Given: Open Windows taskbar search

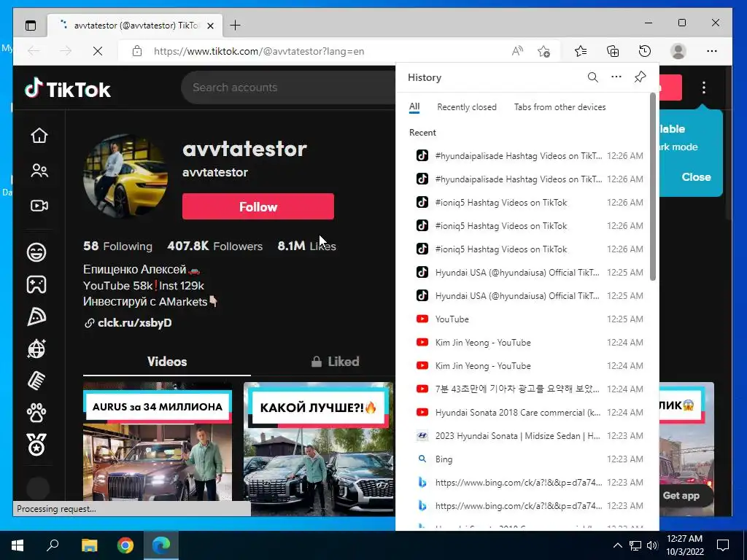Looking at the screenshot, I should click(53, 545).
